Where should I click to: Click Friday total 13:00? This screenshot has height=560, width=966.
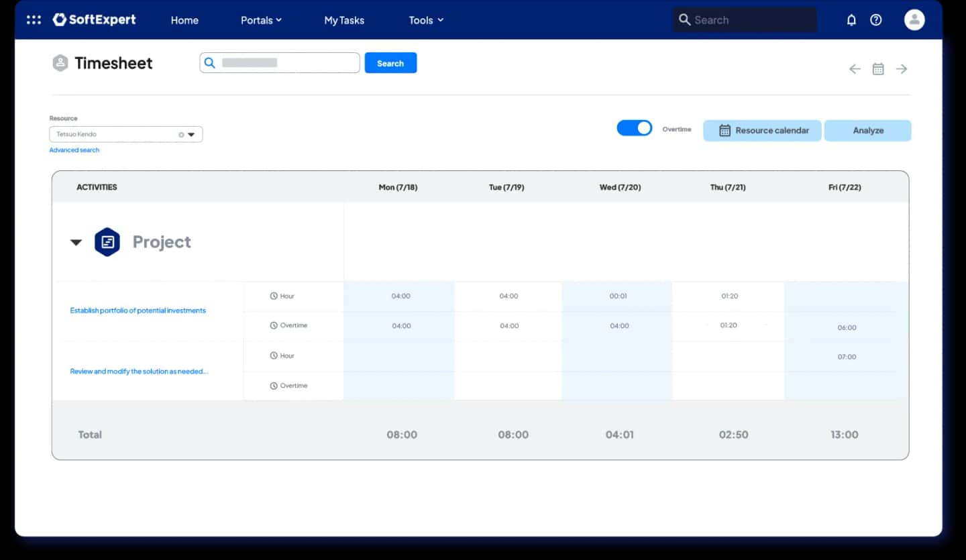point(844,435)
